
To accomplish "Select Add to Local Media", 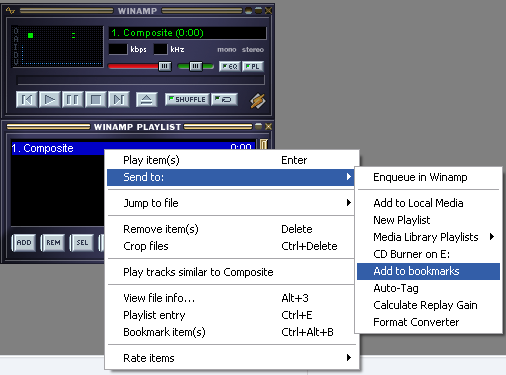I will coord(428,203).
